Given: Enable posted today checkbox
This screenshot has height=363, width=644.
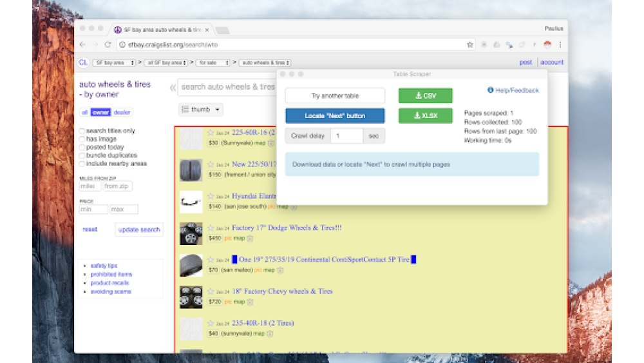Looking at the screenshot, I should tap(82, 147).
